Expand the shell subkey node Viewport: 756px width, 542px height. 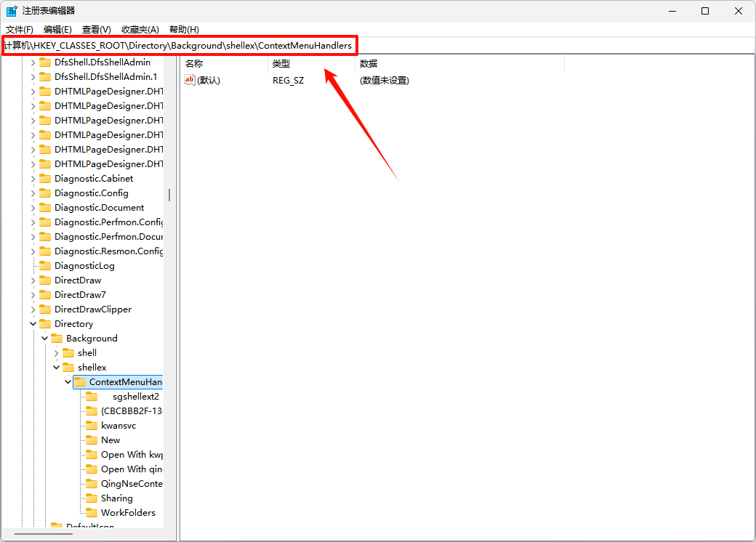[x=56, y=353]
